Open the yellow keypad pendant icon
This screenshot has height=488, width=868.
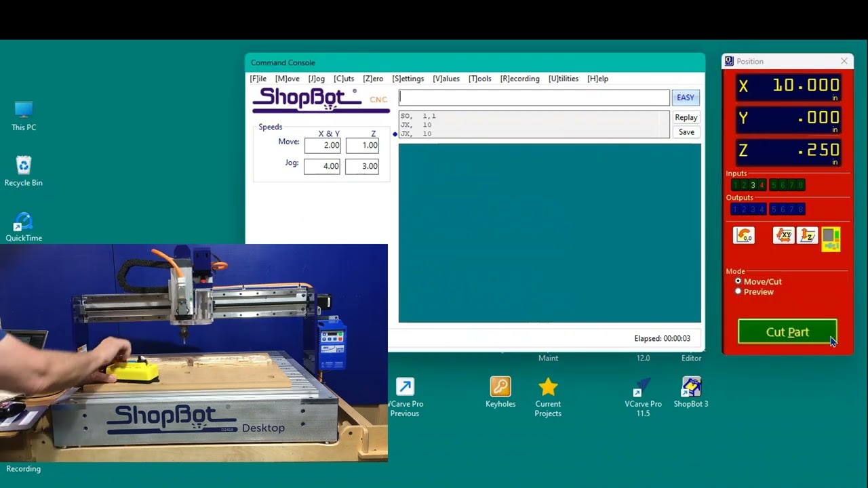[x=831, y=239]
